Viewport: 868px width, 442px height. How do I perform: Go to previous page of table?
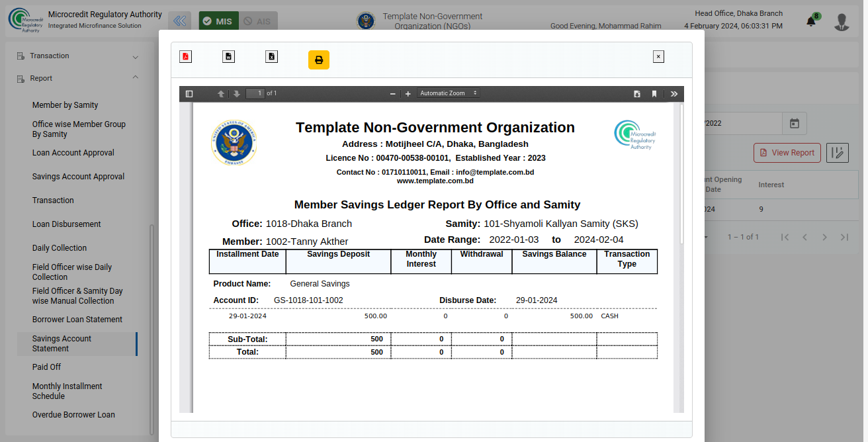click(804, 237)
